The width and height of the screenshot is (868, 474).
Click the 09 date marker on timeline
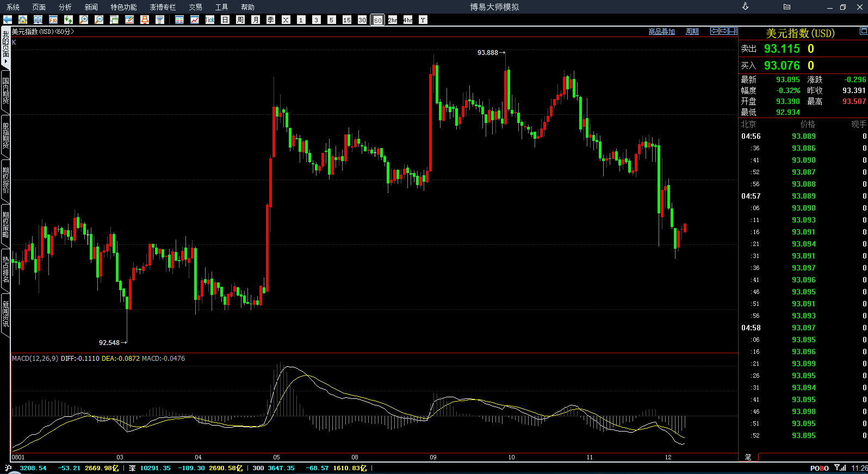pos(433,457)
